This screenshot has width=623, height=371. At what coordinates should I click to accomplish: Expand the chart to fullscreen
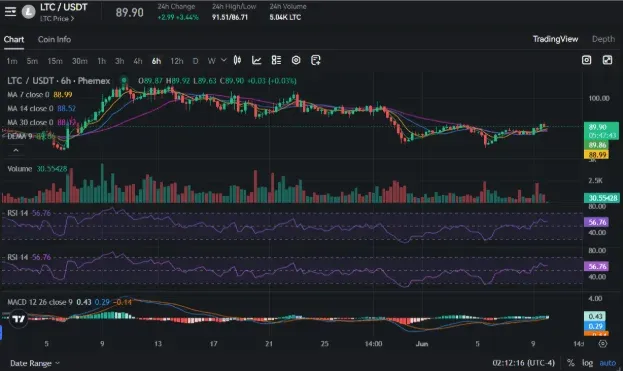coord(608,60)
